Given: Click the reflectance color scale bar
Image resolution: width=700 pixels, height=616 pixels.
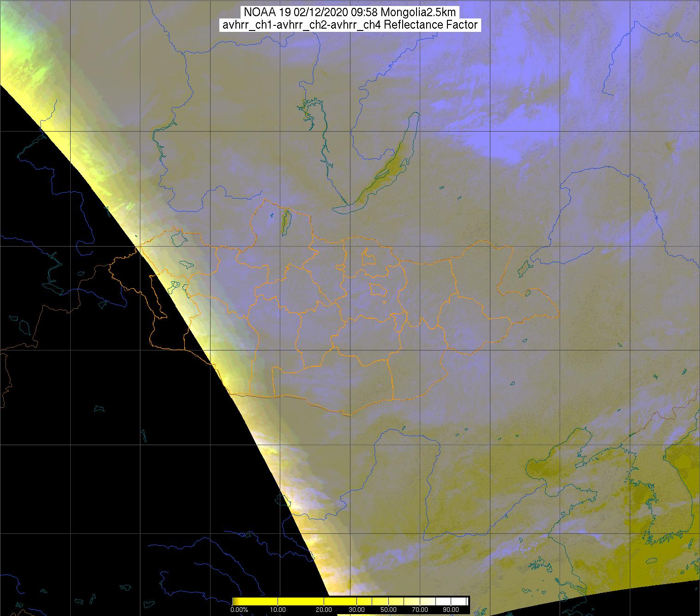Looking at the screenshot, I should click(x=350, y=601).
